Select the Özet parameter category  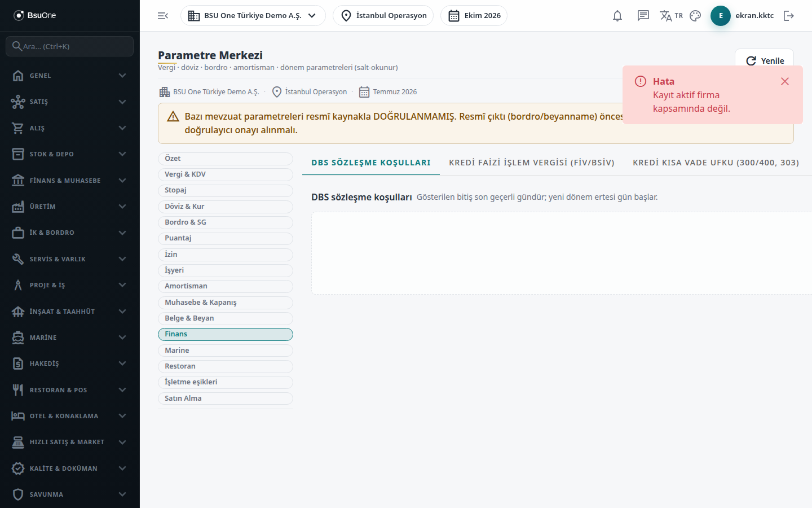(226, 159)
